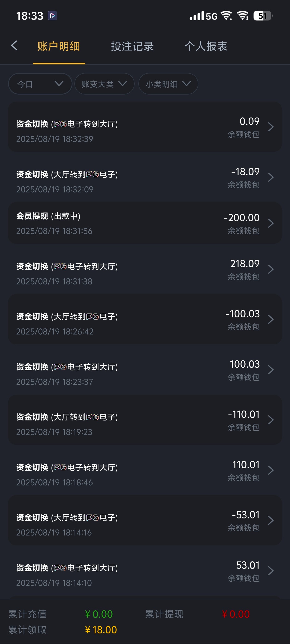Viewport: 290px width, 644px height.
Task: Tap arrow icon on -18.09 transfer row
Action: [270, 177]
